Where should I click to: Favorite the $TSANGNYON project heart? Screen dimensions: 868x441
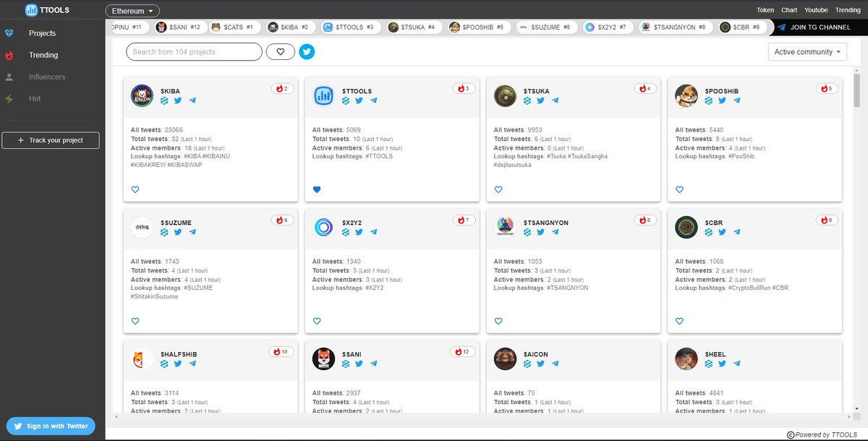pyautogui.click(x=498, y=321)
